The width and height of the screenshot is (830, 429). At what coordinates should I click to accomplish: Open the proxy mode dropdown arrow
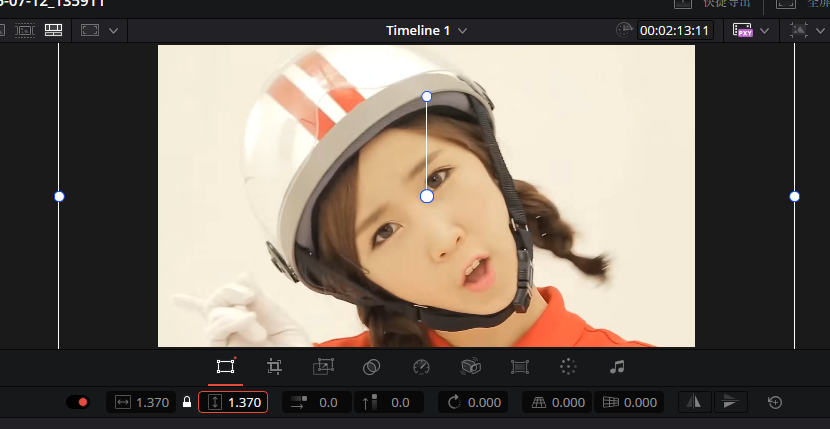coord(765,31)
